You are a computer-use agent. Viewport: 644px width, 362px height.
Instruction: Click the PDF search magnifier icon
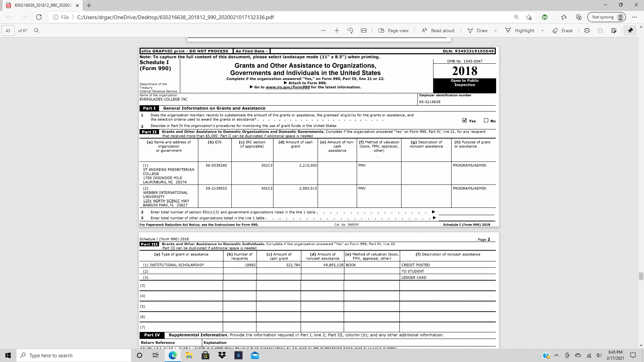click(x=37, y=31)
